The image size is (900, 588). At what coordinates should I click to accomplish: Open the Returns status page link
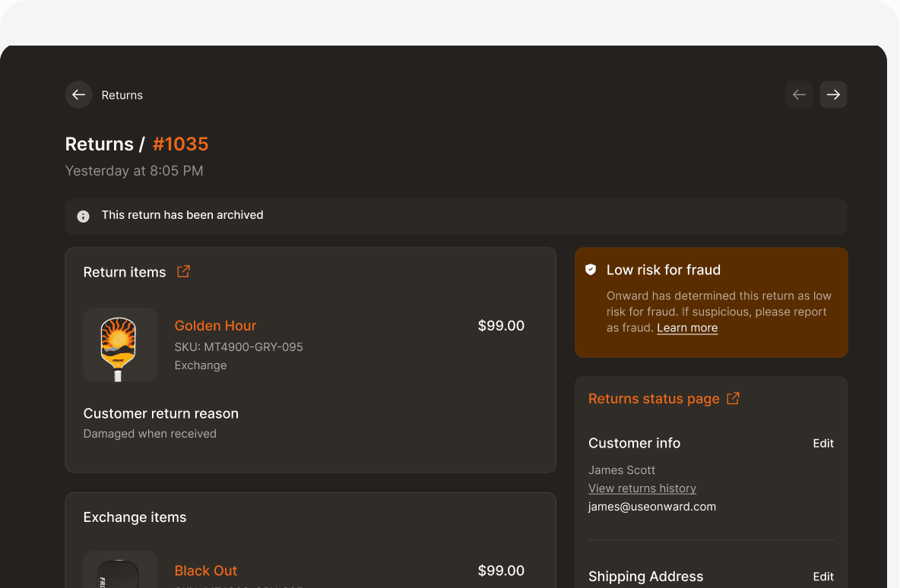point(654,399)
